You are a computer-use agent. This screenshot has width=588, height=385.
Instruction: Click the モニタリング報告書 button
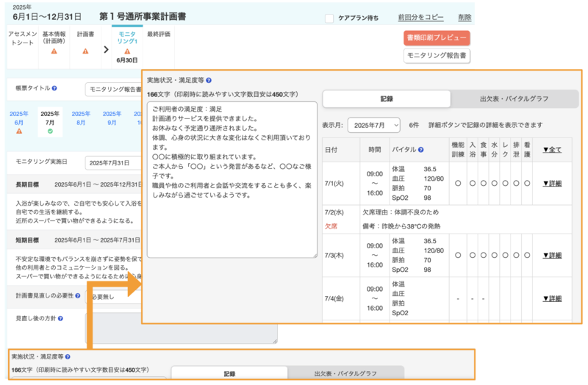437,56
